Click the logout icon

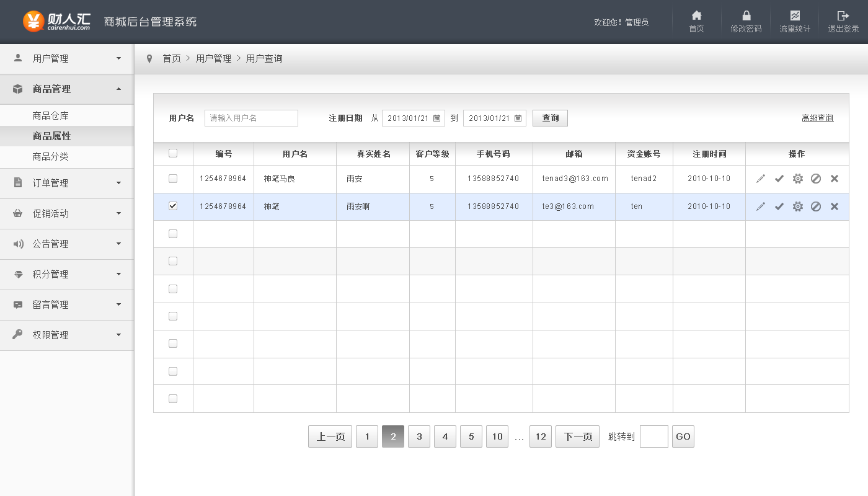(x=843, y=15)
